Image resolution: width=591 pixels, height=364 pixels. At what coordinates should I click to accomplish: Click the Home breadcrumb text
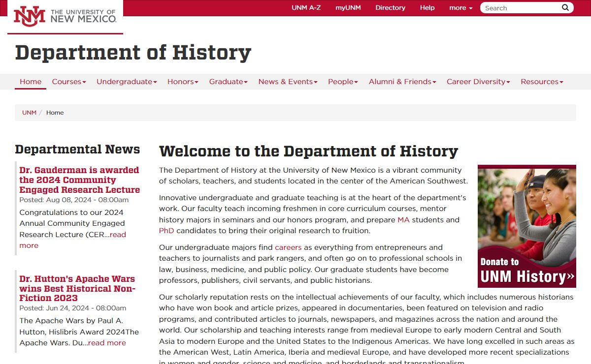[55, 113]
